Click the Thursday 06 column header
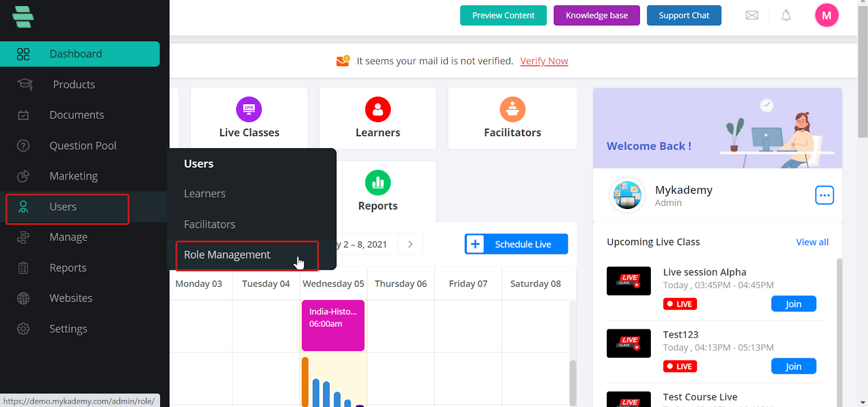 pos(401,284)
